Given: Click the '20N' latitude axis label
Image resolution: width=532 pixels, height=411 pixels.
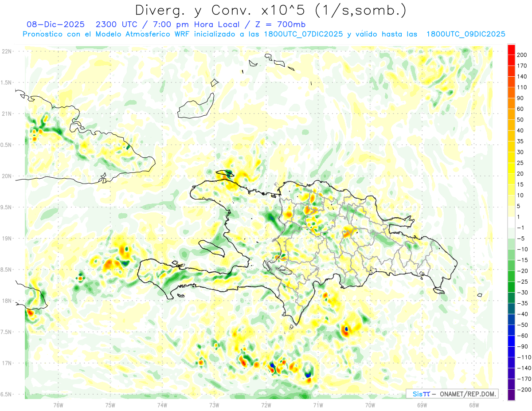Looking at the screenshot, I should tap(7, 176).
